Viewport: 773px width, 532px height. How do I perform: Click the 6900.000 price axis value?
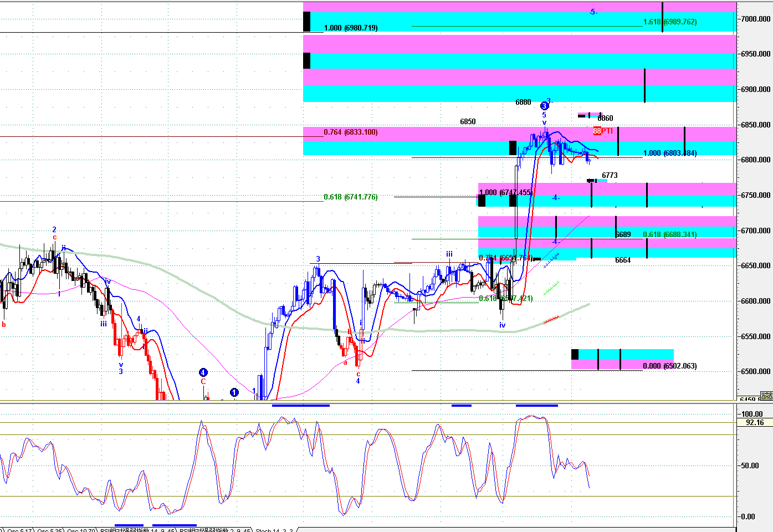coord(756,89)
